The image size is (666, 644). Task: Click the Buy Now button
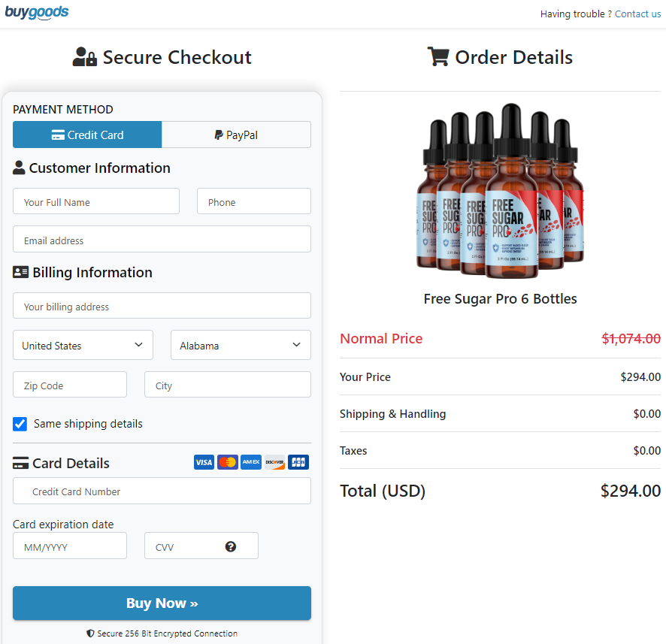click(x=162, y=603)
